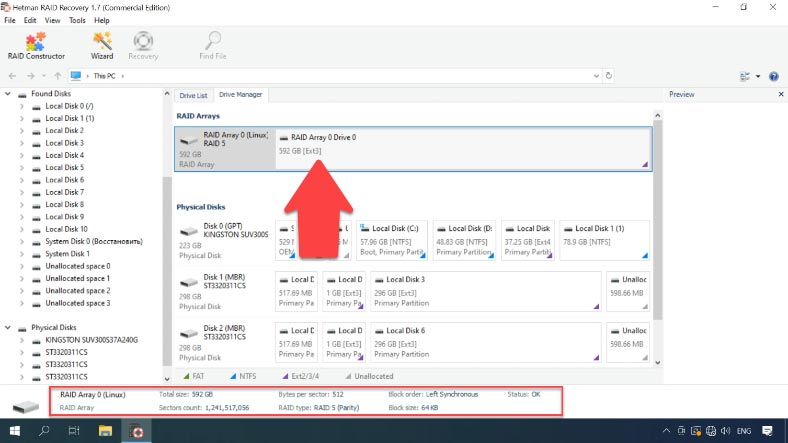Select Local Disk (D:) partition tile
Image resolution: width=788 pixels, height=443 pixels.
(464, 241)
